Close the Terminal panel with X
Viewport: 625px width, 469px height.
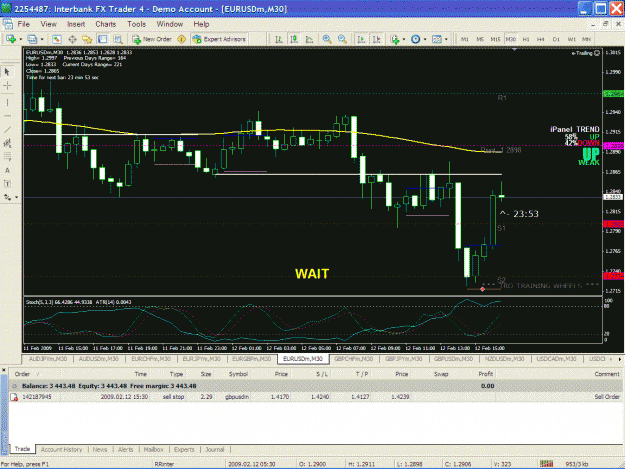(4, 370)
